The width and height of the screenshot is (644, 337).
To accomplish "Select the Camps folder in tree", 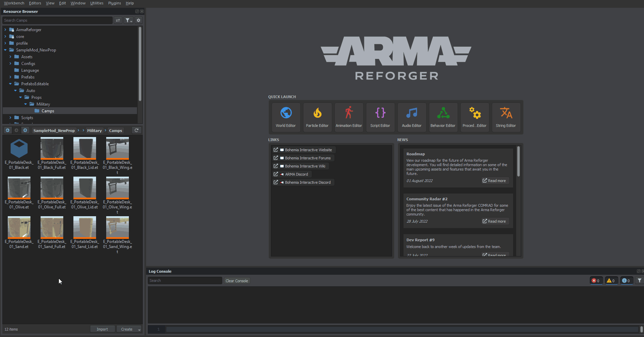I will click(48, 111).
